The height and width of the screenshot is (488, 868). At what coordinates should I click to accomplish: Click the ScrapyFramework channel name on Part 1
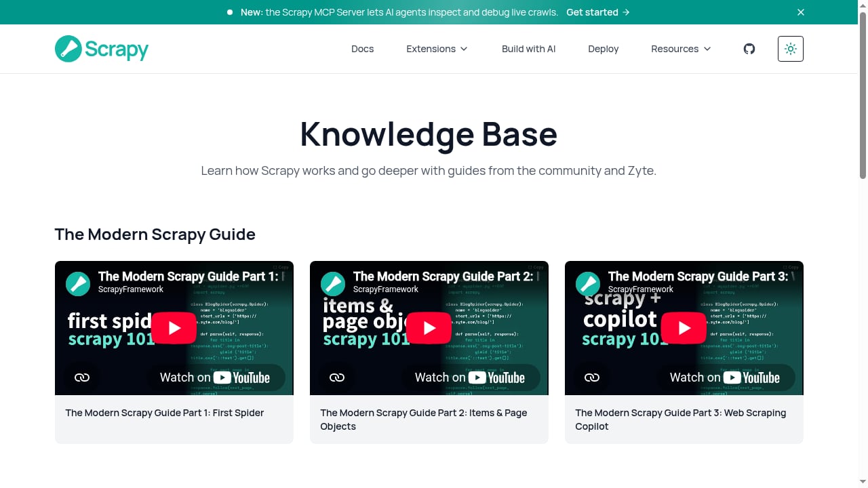click(x=131, y=289)
